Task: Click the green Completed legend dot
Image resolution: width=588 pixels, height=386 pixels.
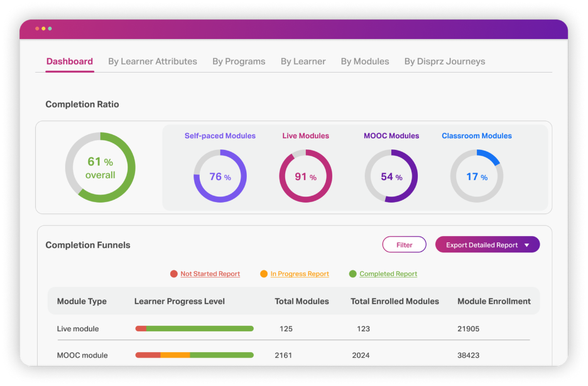Action: pyautogui.click(x=353, y=274)
